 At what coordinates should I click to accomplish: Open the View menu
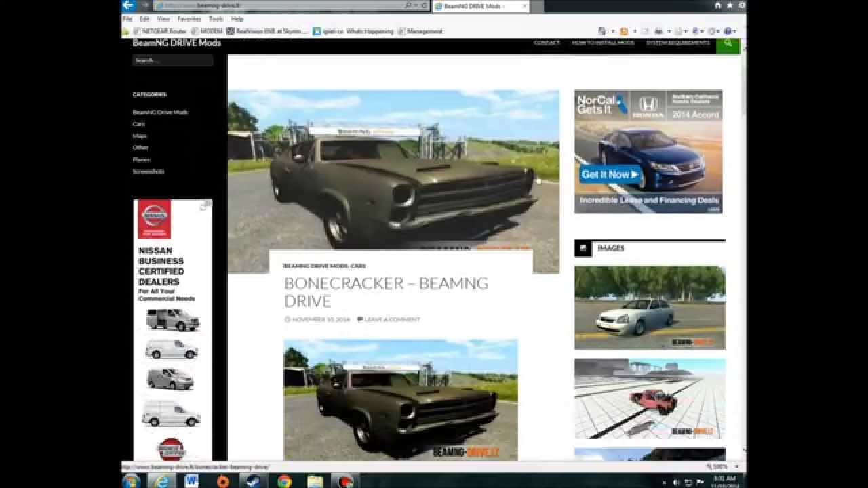coord(163,19)
